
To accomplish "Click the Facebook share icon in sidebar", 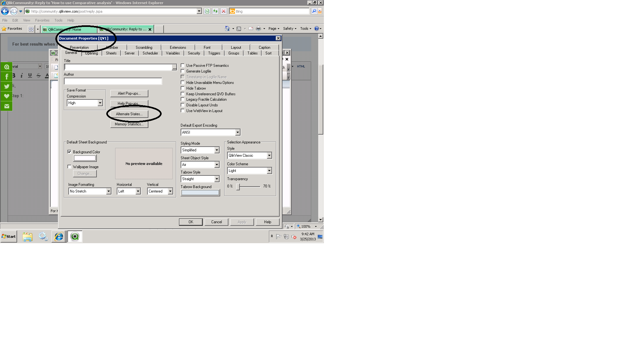I will tap(6, 77).
